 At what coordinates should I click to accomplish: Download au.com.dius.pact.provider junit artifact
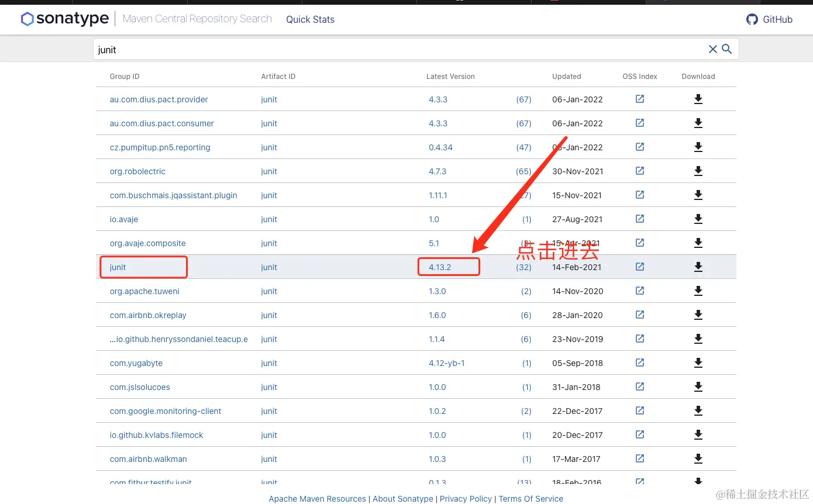[x=698, y=99]
